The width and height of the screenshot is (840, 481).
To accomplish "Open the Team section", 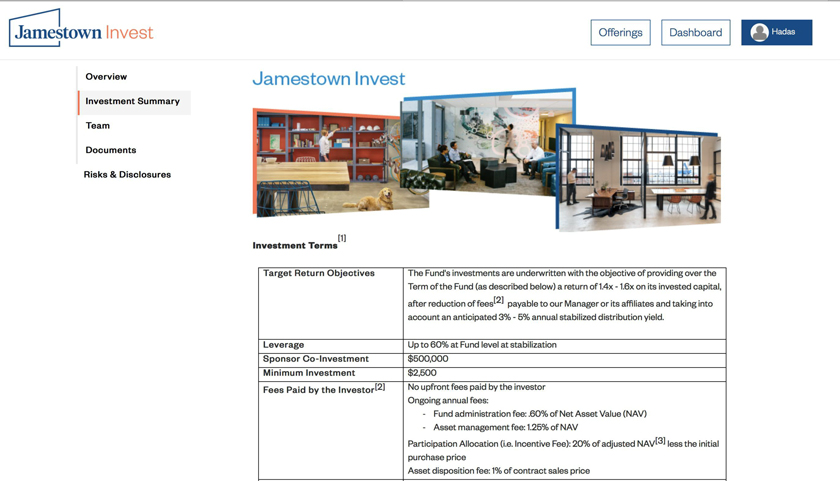I will coord(97,126).
